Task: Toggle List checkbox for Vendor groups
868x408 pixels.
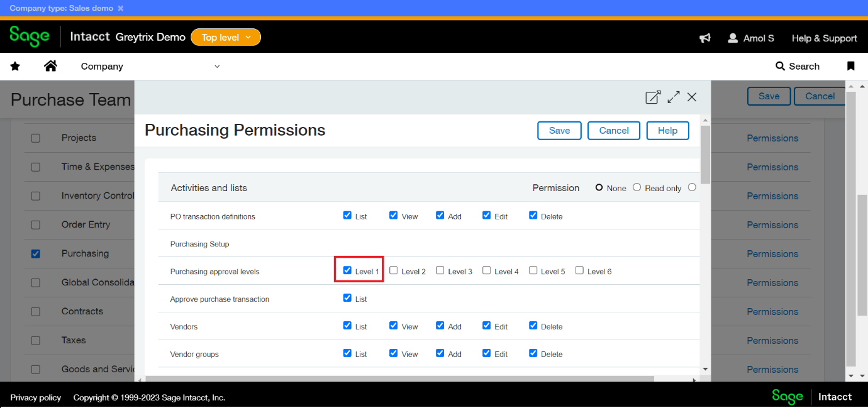Action: point(347,353)
